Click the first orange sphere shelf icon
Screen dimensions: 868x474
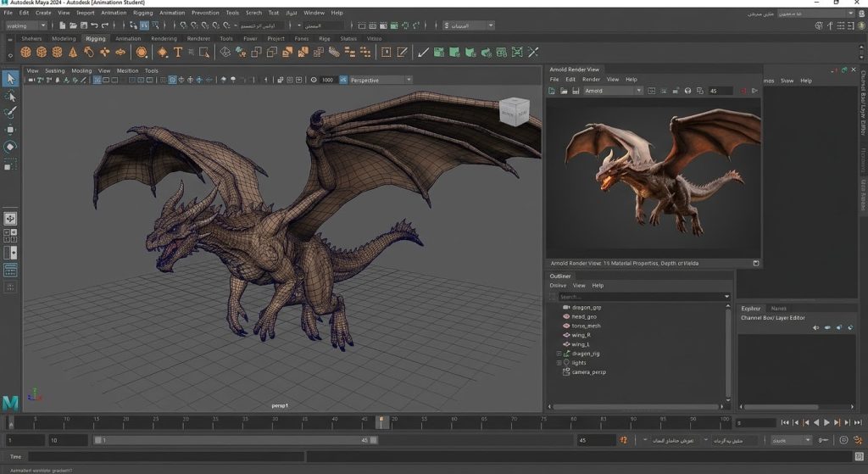(25, 52)
